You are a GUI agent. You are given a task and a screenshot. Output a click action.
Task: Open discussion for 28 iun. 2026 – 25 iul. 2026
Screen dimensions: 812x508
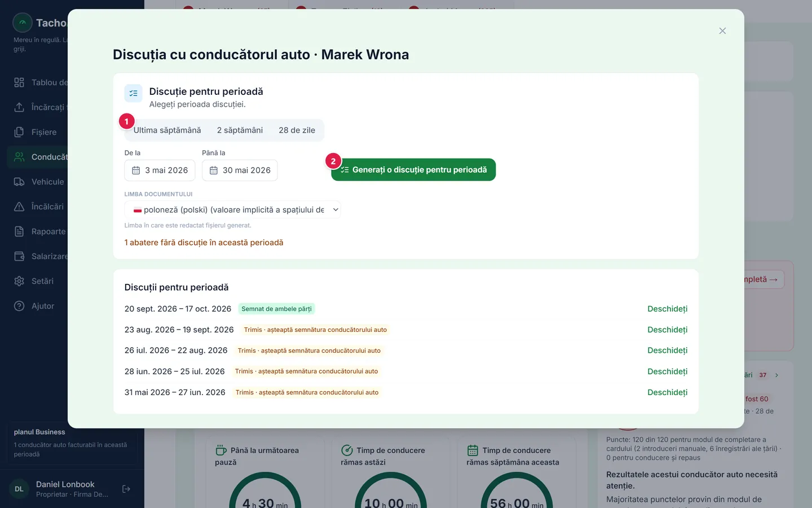[667, 371]
